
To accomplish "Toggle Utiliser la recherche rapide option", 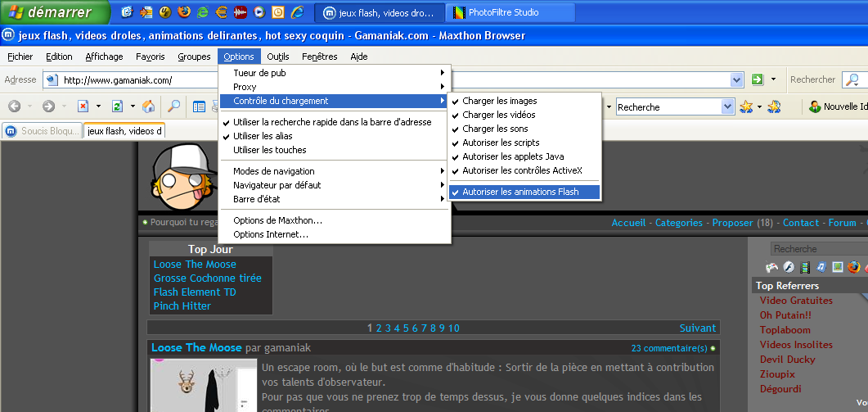I will tap(335, 122).
